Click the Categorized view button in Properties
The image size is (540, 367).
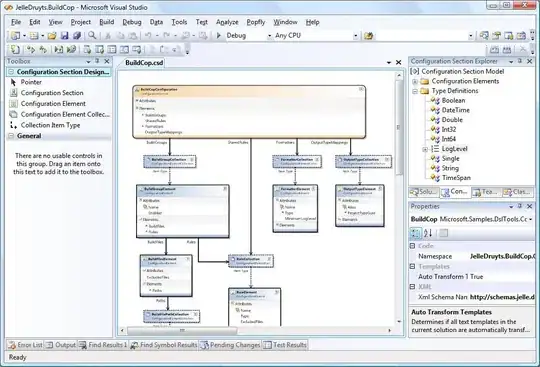point(416,233)
